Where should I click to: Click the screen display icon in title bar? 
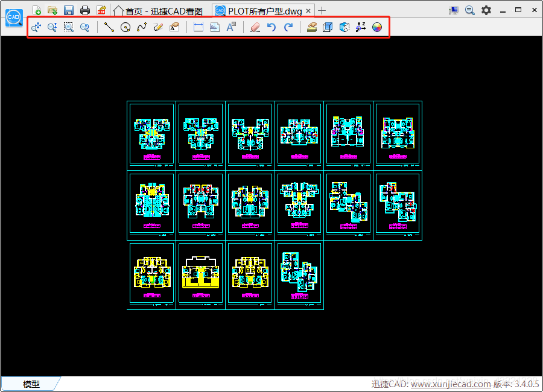[x=453, y=10]
